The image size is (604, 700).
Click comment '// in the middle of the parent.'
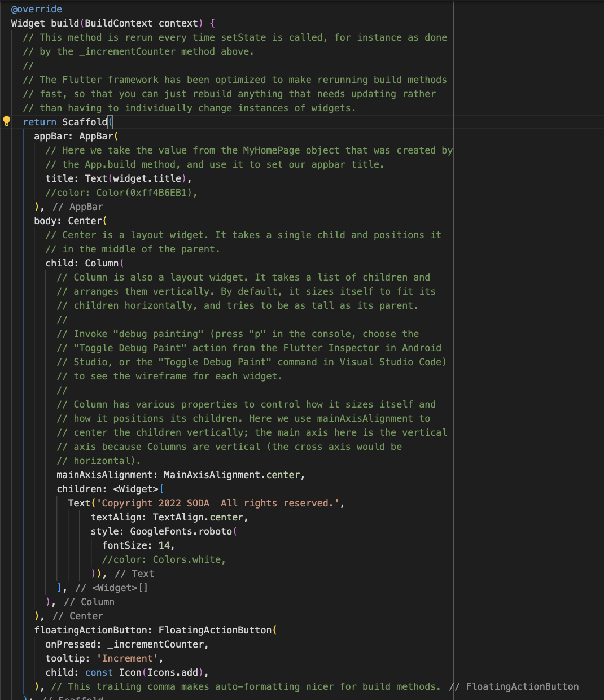(133, 249)
